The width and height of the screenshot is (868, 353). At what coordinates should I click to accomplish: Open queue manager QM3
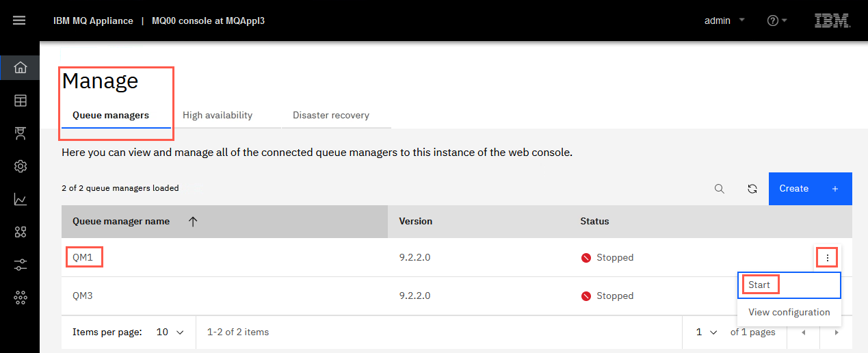point(83,296)
